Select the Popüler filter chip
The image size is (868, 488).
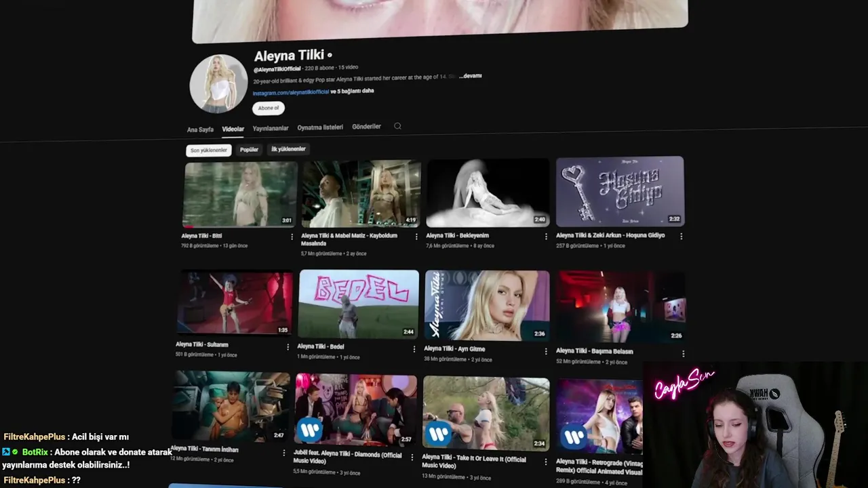[x=249, y=150]
